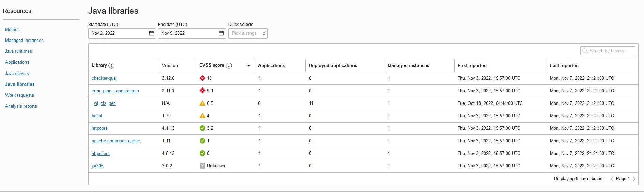
Task: Click the info icon next to Library header
Action: pos(111,66)
